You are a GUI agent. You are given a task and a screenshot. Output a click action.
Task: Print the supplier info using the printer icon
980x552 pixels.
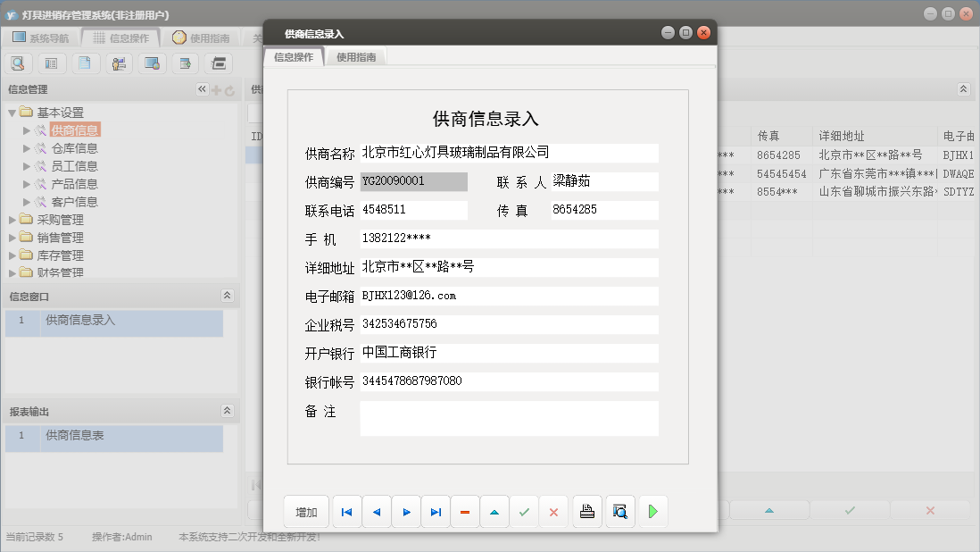(x=586, y=512)
